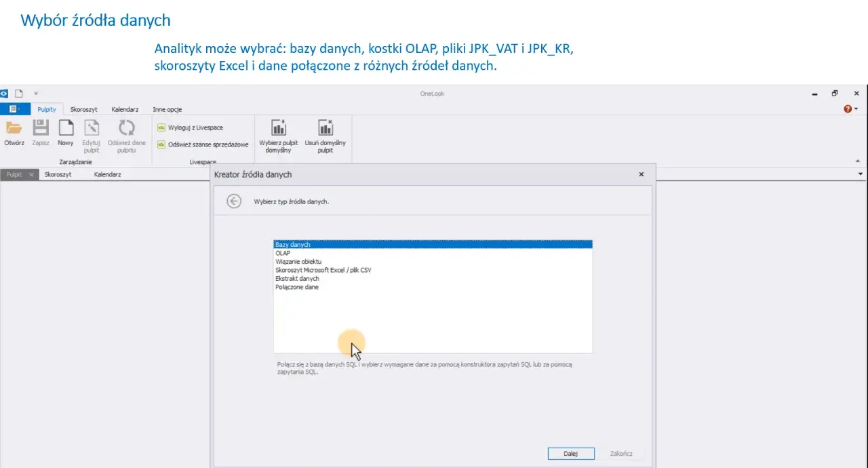
Task: Switch to the Skoroszyt ribbon tab
Action: tap(84, 109)
